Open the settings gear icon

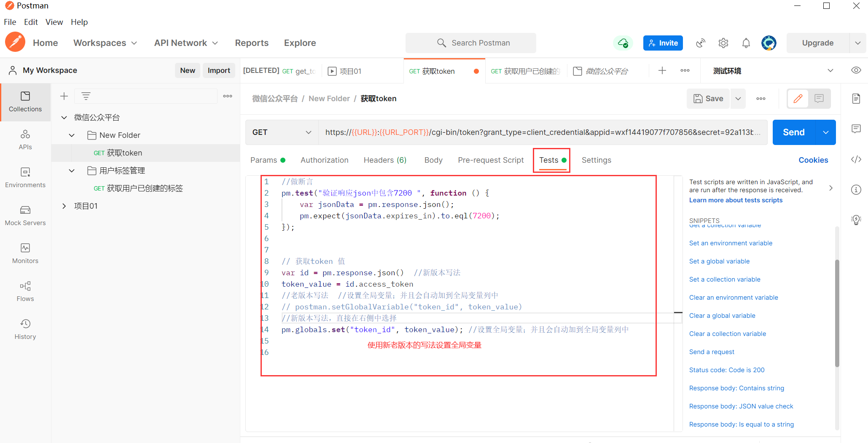(x=723, y=43)
